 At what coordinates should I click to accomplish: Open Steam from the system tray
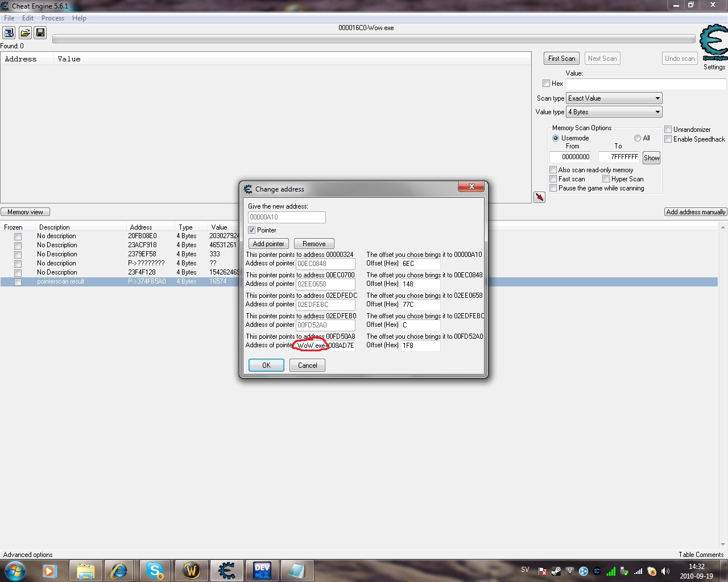(556, 571)
